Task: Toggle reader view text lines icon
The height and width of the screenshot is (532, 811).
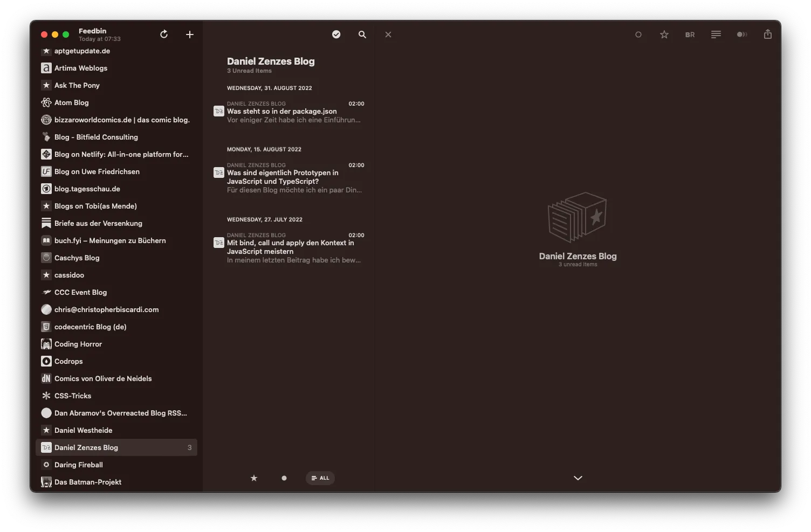Action: click(x=716, y=34)
